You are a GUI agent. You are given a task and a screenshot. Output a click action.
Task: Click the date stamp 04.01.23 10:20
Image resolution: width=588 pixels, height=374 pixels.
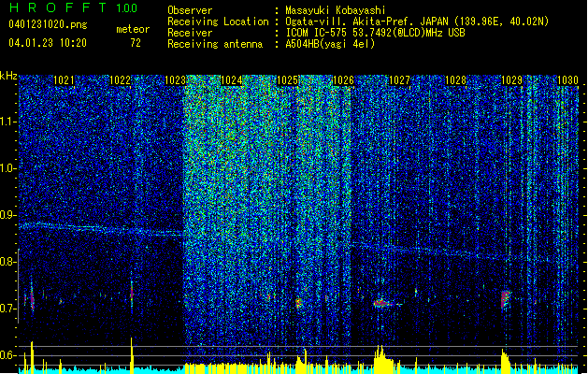click(x=48, y=43)
